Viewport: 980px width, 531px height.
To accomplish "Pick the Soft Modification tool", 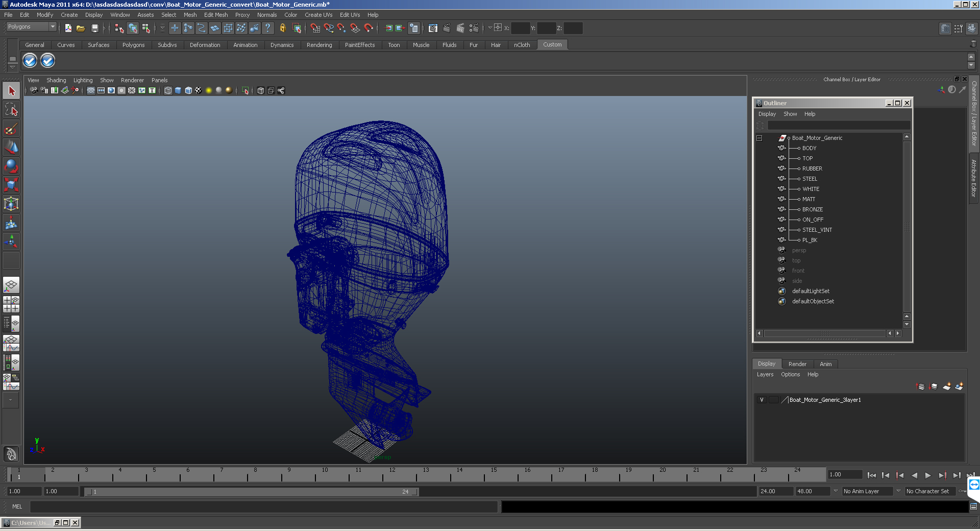I will coord(11,223).
